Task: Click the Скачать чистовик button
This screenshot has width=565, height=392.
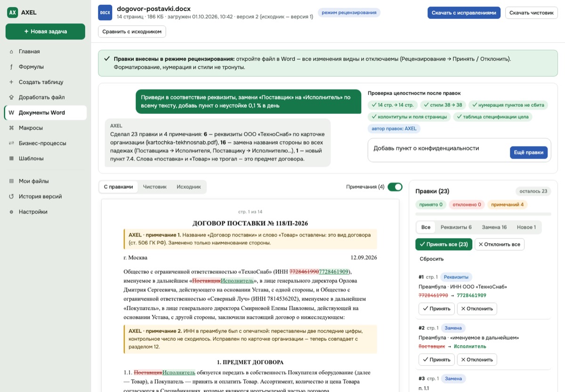Action: [531, 13]
